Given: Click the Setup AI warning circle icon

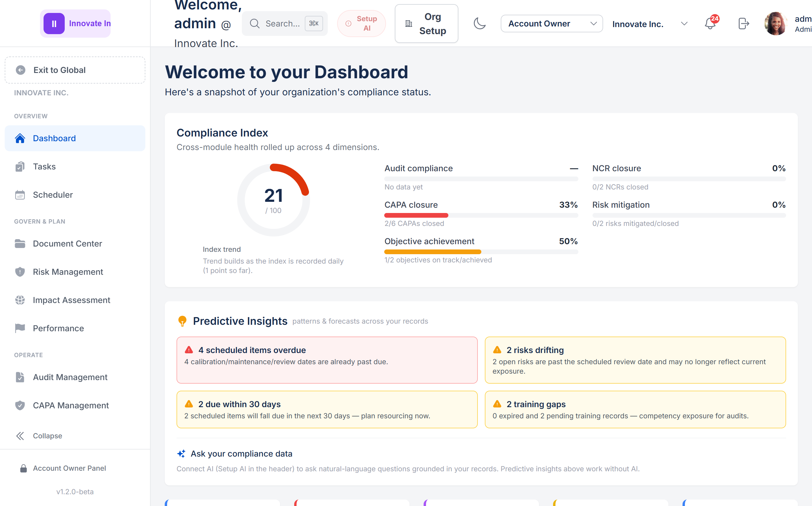Looking at the screenshot, I should point(348,24).
